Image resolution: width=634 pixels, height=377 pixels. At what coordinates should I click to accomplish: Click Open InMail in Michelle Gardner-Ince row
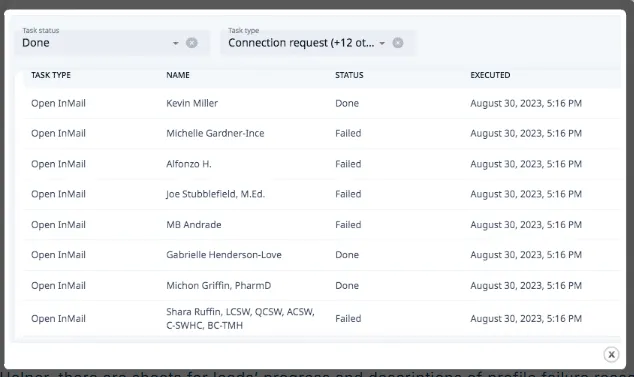(58, 133)
